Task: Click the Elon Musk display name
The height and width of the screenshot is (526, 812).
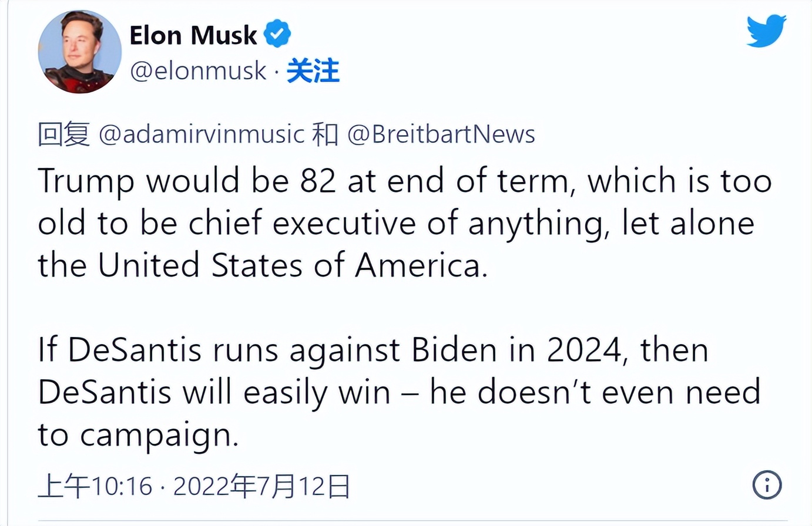Action: pyautogui.click(x=193, y=35)
